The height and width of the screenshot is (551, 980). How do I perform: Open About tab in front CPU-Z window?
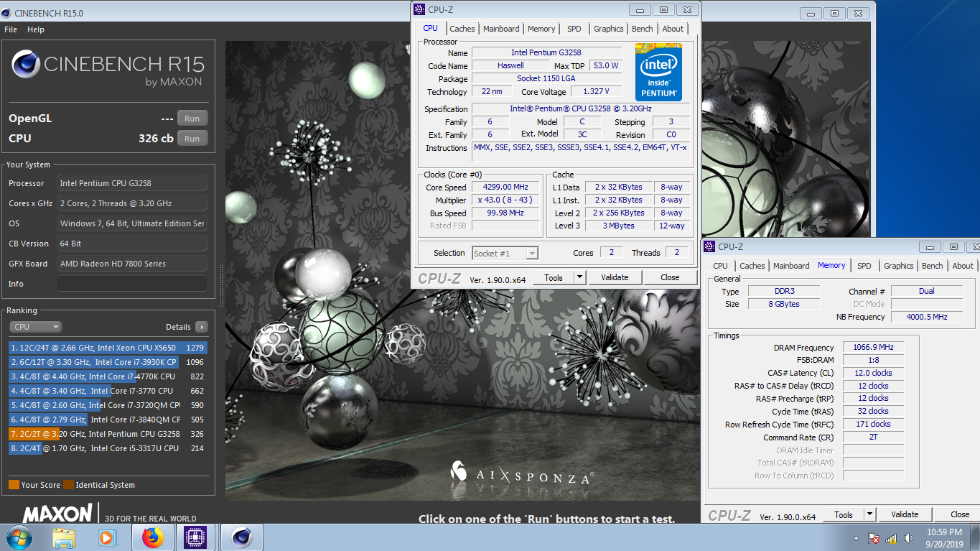(x=673, y=29)
